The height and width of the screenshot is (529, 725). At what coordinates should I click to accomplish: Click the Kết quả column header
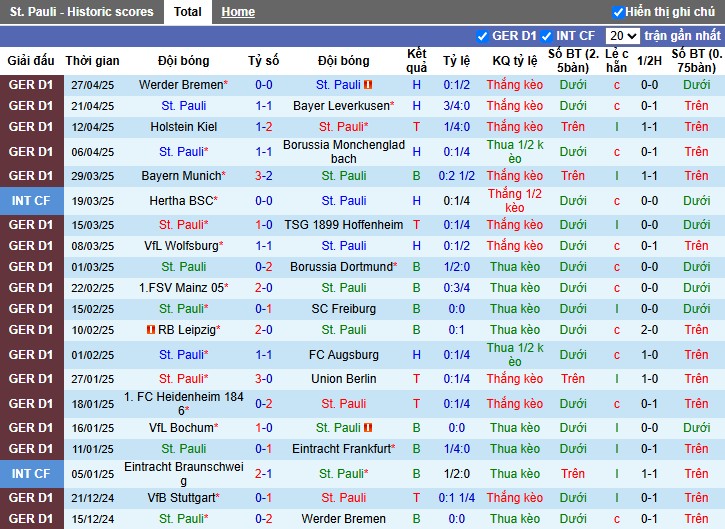417,61
